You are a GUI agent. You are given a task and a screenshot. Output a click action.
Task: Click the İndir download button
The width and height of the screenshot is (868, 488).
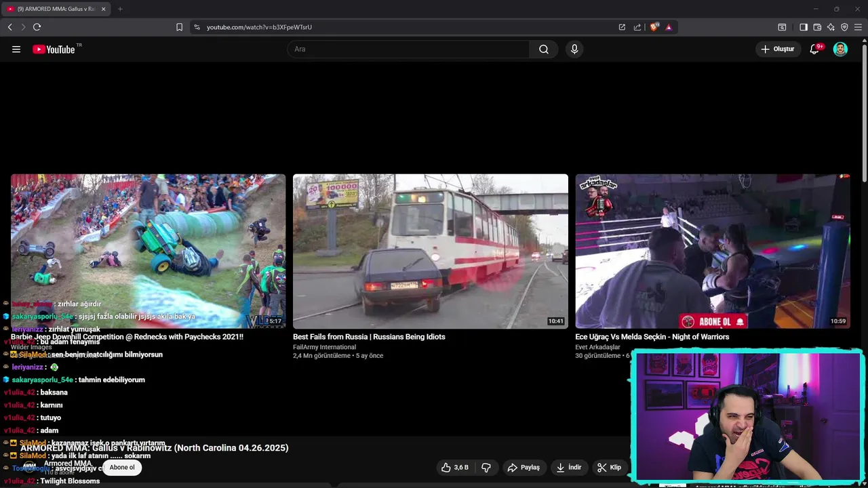coord(569,468)
